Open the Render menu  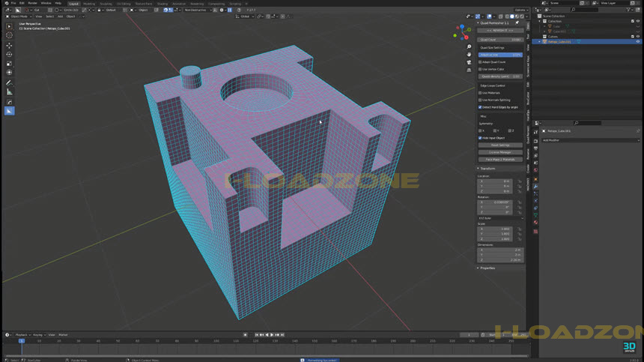point(32,3)
